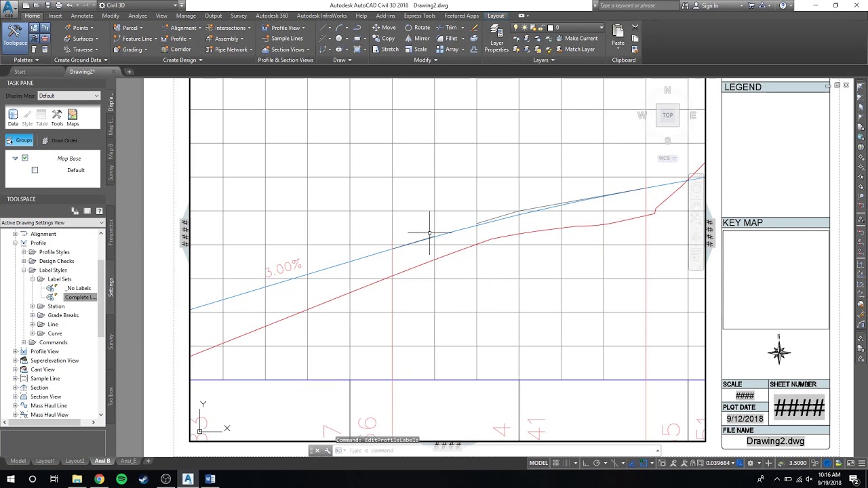Image resolution: width=868 pixels, height=488 pixels.
Task: Click the 3.5000 scale value in status bar
Action: pos(797,463)
